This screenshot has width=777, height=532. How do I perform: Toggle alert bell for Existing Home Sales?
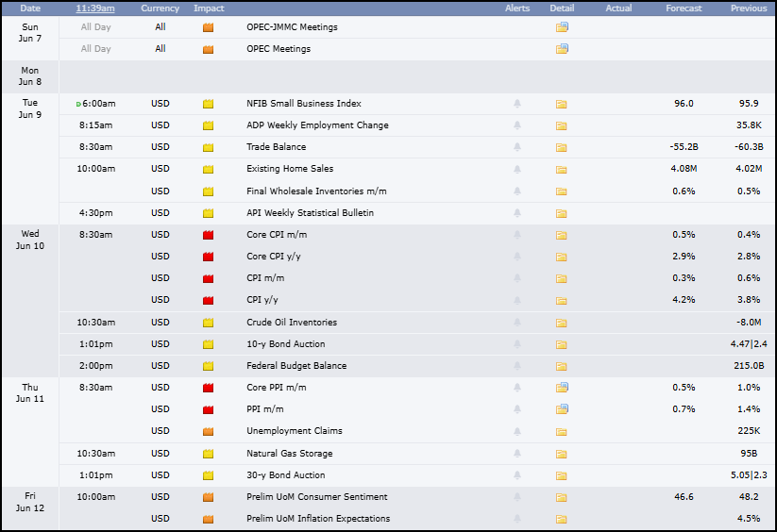(517, 169)
